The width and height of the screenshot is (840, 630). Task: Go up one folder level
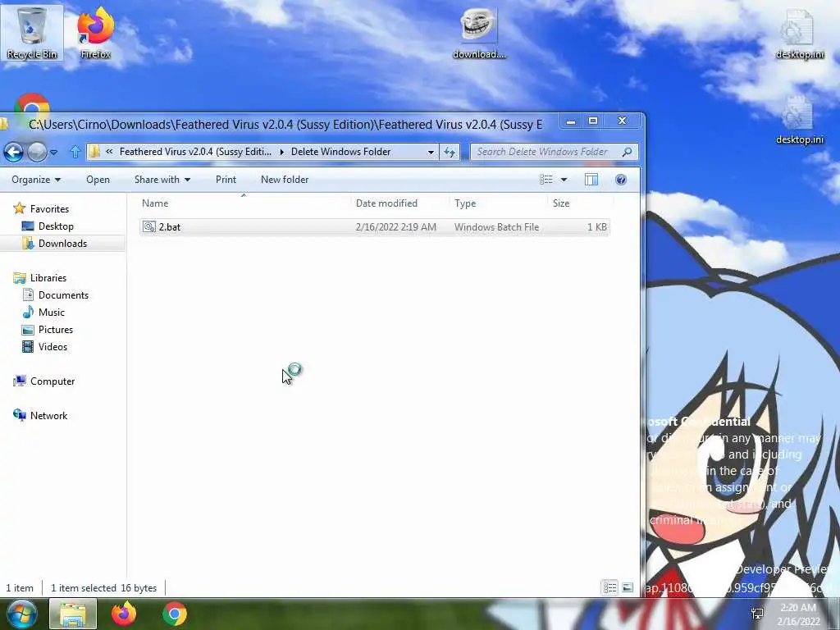75,152
